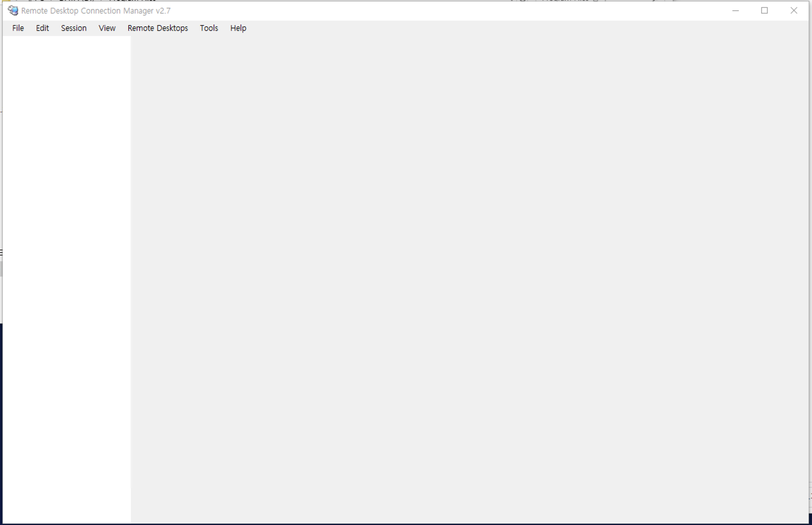Open the Tools menu
This screenshot has height=525, width=812.
coord(209,28)
